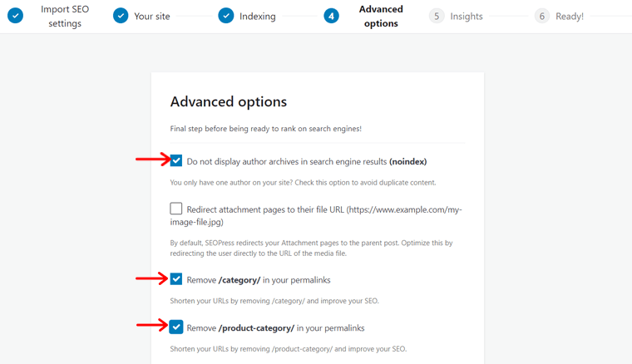The width and height of the screenshot is (632, 364).
Task: Click the Remove /product-category/ permalinks label text
Action: coord(275,327)
